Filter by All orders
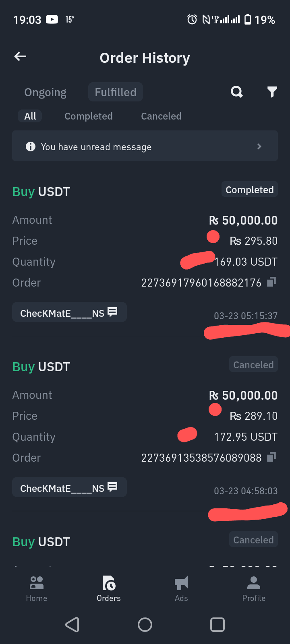 [30, 116]
